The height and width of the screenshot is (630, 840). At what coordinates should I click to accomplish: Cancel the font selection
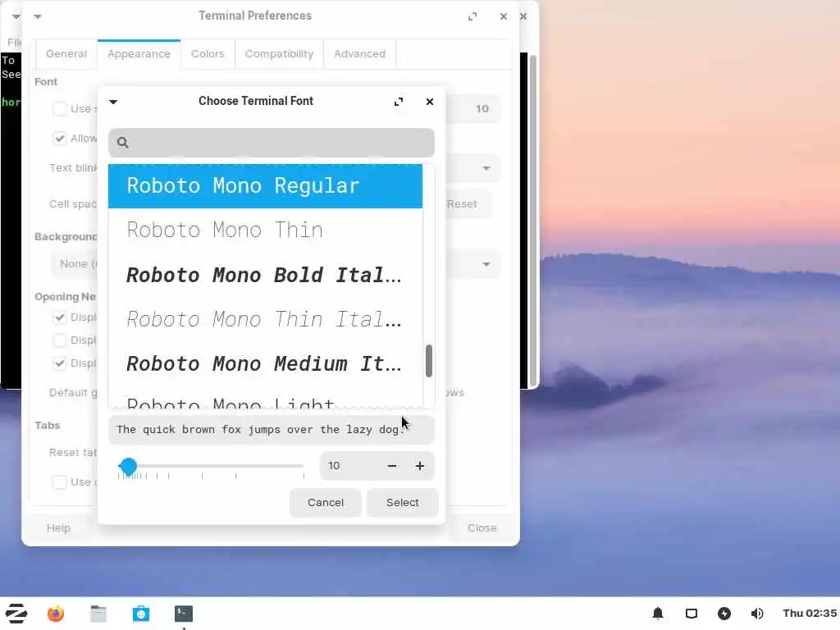(325, 503)
